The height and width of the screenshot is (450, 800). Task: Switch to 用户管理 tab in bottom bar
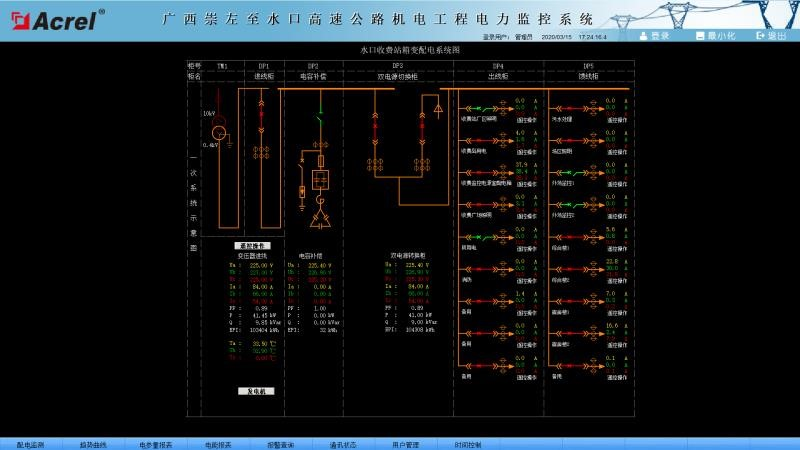point(405,445)
